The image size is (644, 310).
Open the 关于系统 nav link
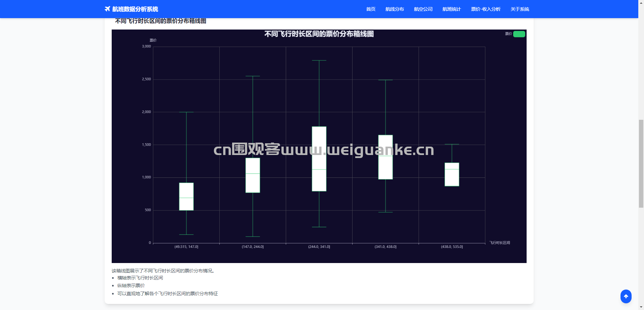coord(520,9)
